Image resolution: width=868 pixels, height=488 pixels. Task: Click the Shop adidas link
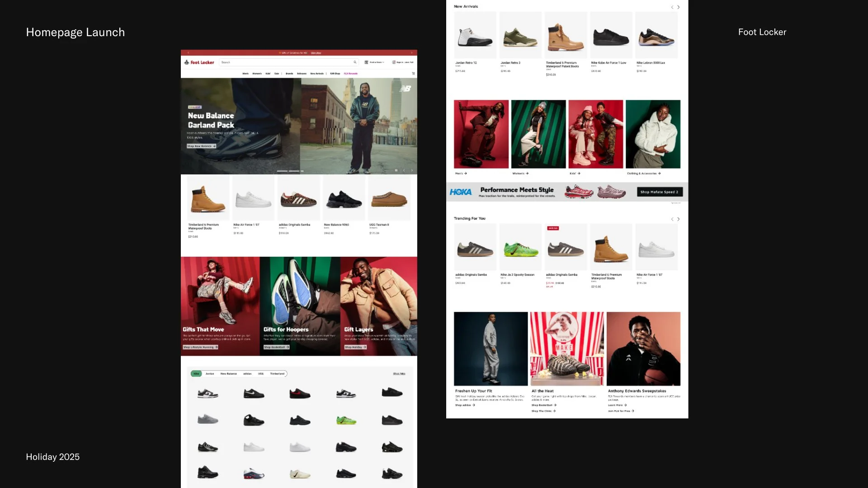click(x=465, y=405)
